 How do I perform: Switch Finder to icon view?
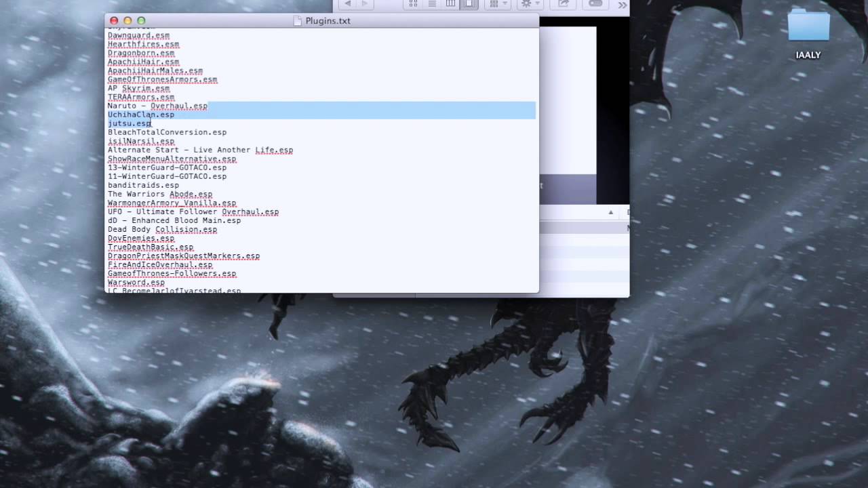click(413, 4)
